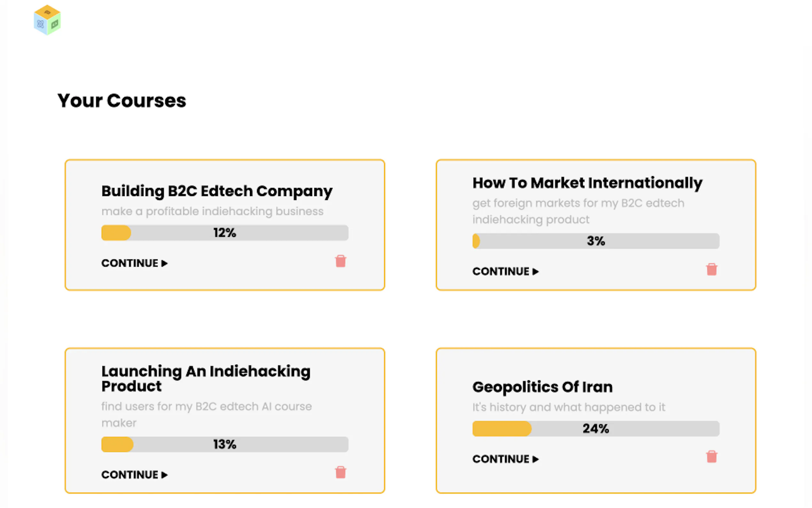The height and width of the screenshot is (508, 812).
Task: Click the 13% progress bar
Action: point(224,445)
